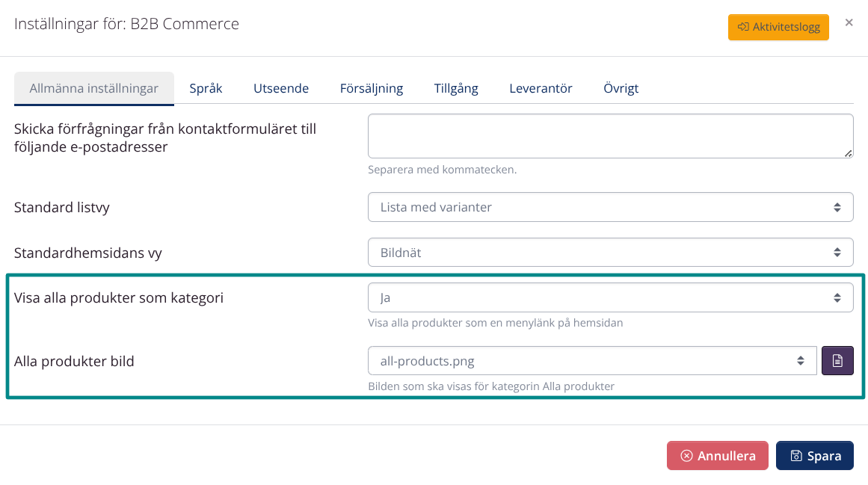Switch to the Språk tab

(x=206, y=87)
